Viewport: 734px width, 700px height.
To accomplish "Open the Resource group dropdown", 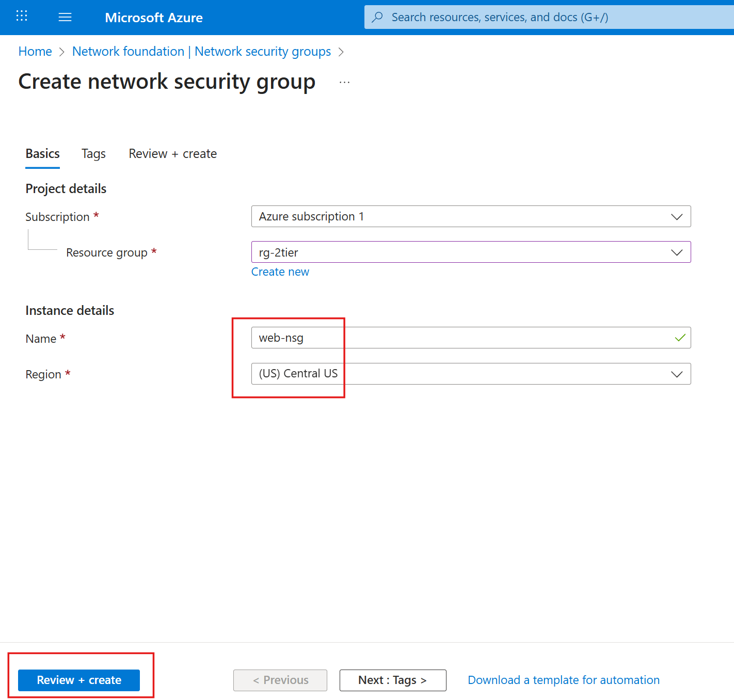I will tap(677, 252).
